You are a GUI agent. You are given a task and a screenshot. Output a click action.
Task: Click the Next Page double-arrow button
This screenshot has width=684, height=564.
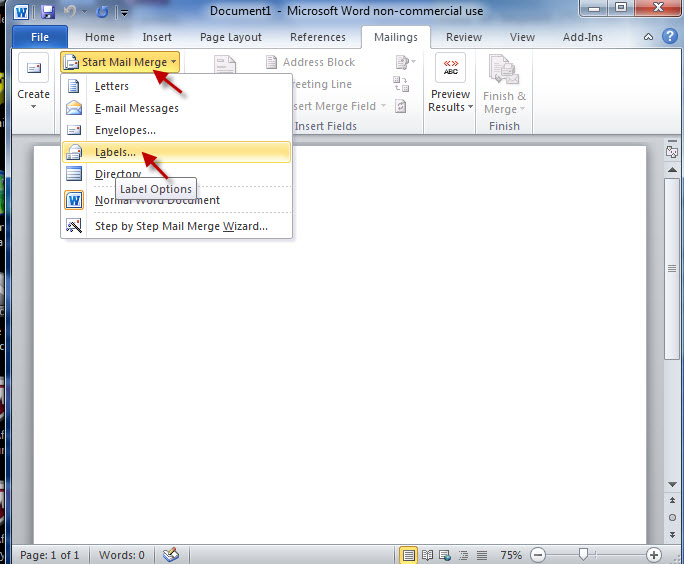click(672, 534)
